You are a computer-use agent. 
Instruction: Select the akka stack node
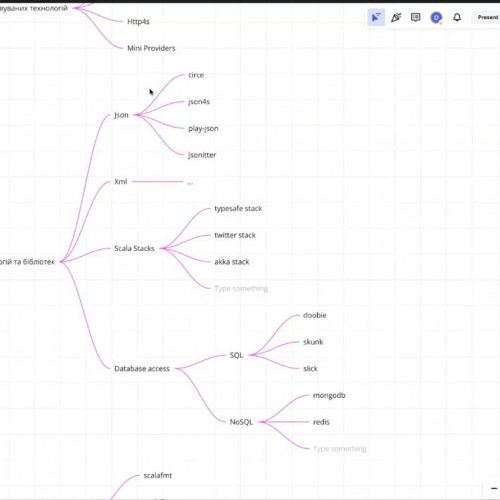pos(232,262)
